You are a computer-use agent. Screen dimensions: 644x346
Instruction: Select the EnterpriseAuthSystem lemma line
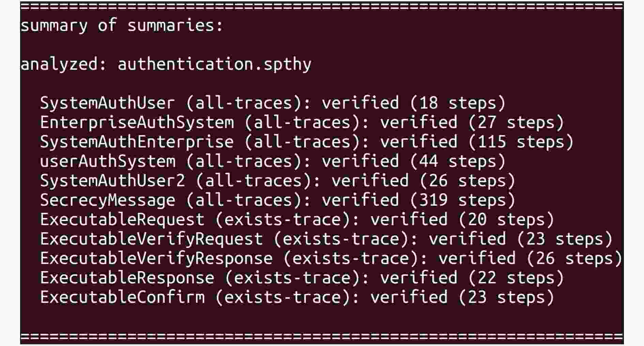point(302,123)
